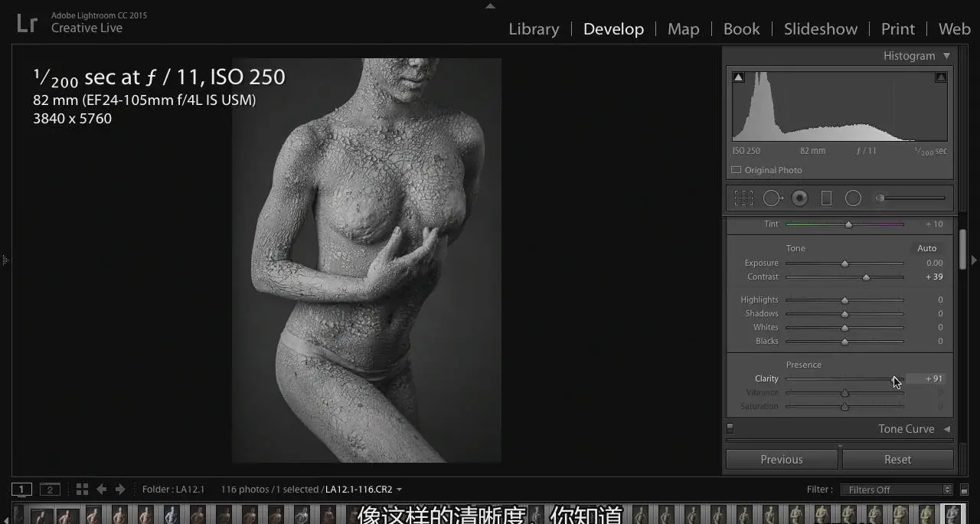The width and height of the screenshot is (980, 524).
Task: Click the Clarity slider track
Action: 844,379
